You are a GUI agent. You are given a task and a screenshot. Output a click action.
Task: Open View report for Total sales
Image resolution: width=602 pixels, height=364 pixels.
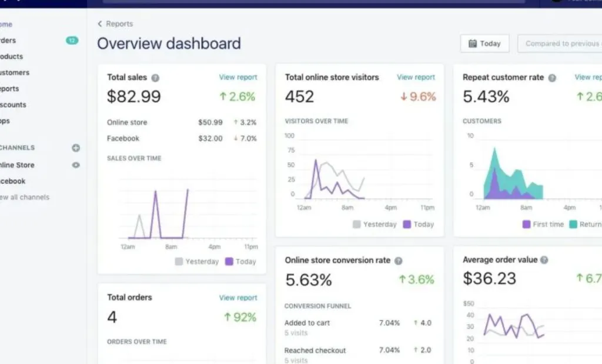pos(238,77)
